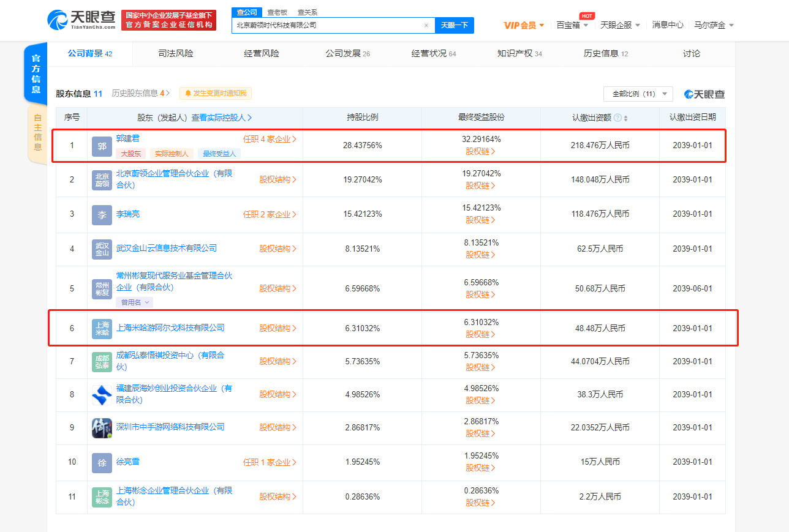Open 股权链 under 32.29164% for 郭建君
The image size is (789, 532).
pos(481,151)
